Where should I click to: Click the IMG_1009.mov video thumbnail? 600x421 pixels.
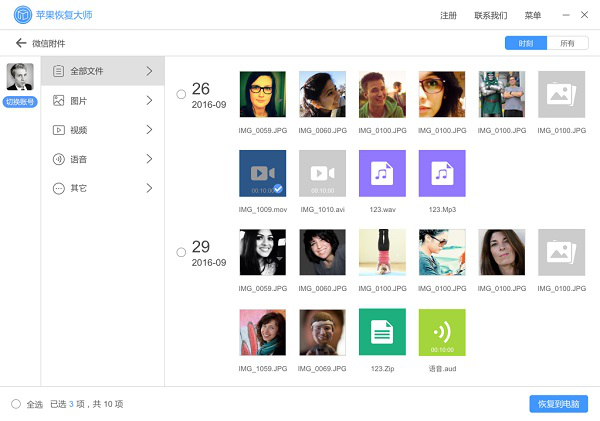click(x=262, y=174)
